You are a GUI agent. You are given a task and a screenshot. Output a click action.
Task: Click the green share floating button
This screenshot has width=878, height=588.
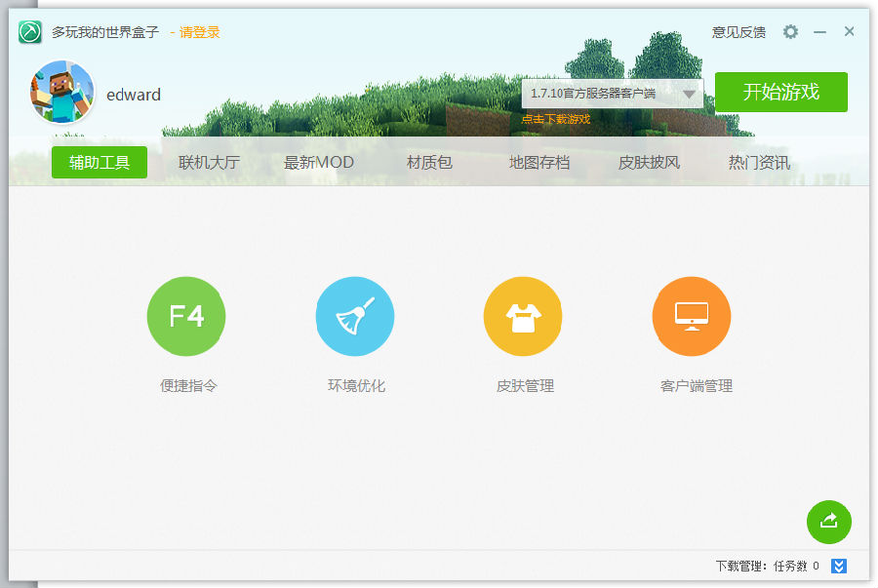[828, 522]
